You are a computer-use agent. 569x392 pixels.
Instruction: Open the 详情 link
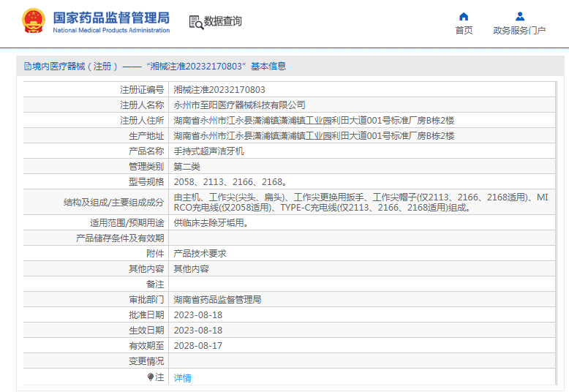[182, 378]
